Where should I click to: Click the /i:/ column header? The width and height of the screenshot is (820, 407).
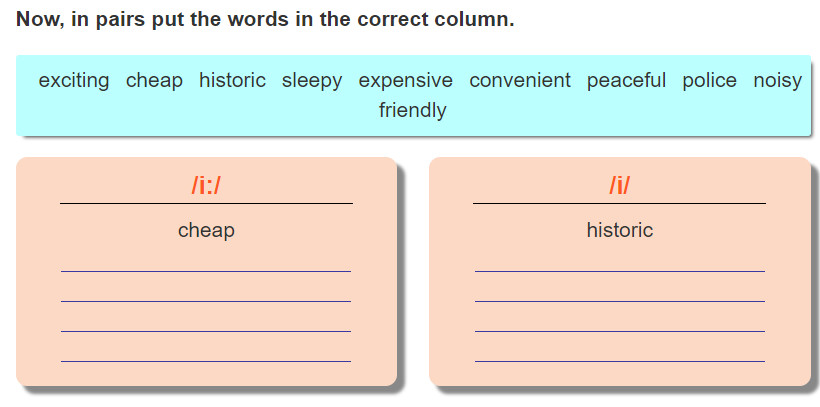coord(206,185)
